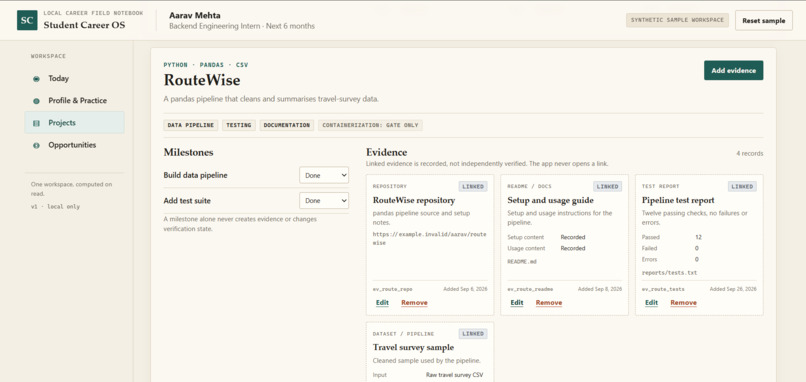Click the LINKED badge on Setup and usage guide
This screenshot has height=382, width=806.
pos(608,187)
